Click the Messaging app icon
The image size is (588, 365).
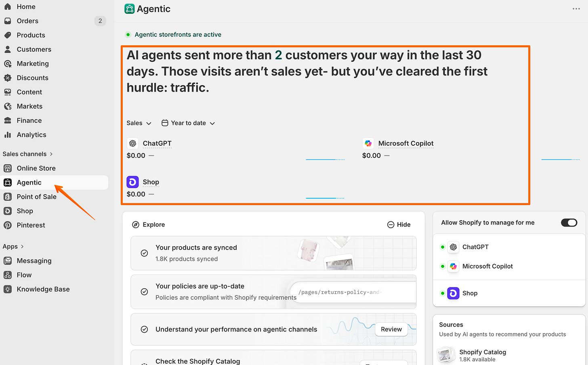coord(8,261)
